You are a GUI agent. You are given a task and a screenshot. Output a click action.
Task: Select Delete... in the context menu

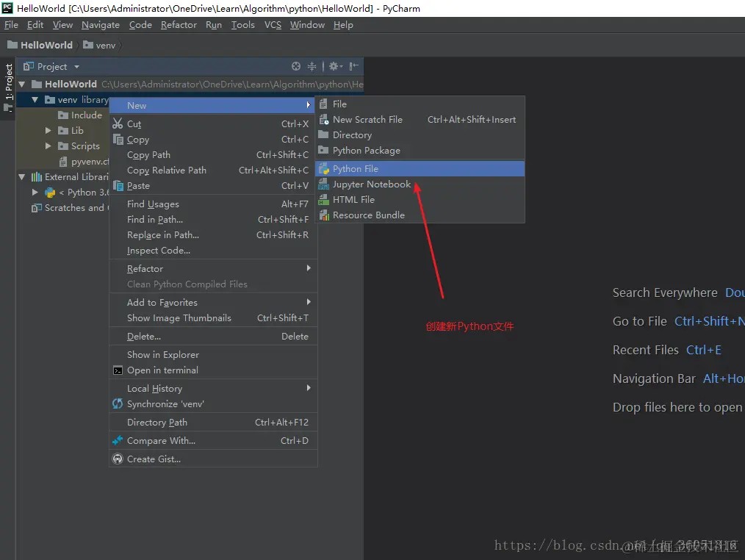coord(213,336)
